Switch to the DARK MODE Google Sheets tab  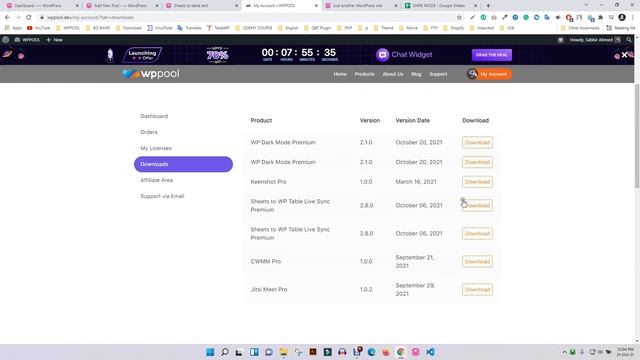440,6
